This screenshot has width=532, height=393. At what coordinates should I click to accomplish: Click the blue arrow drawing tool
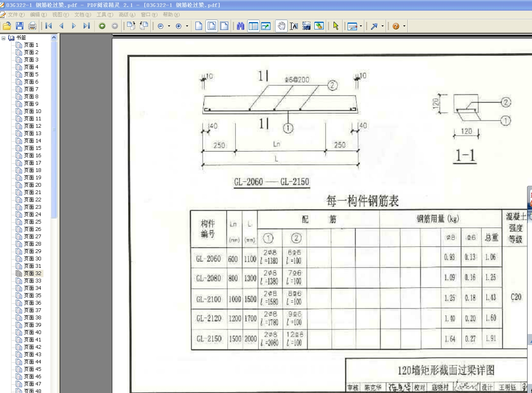pos(374,26)
